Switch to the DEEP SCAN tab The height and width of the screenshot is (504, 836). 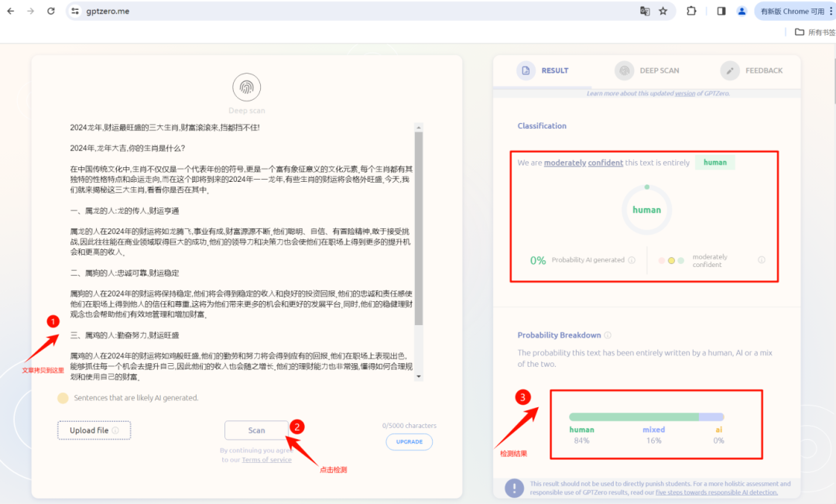[x=647, y=70]
